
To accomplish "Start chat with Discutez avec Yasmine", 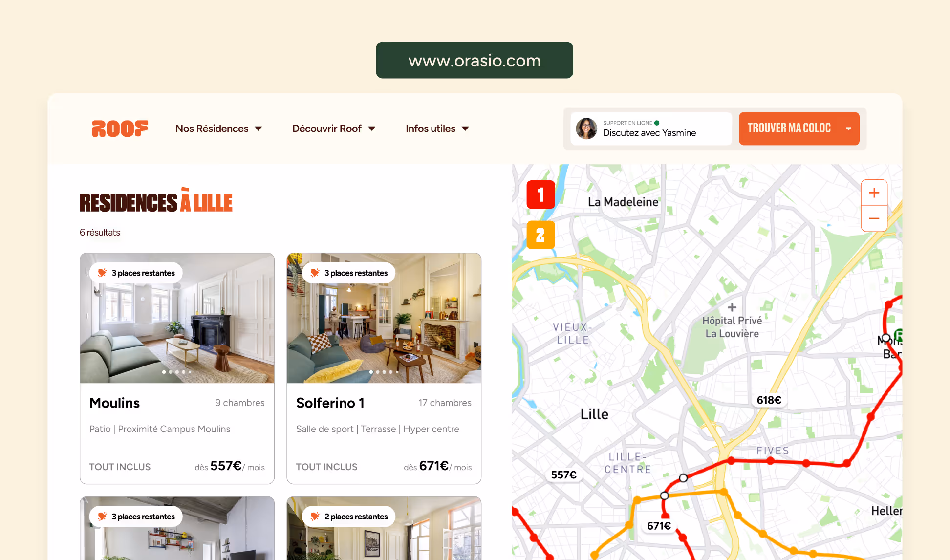I will coord(649,133).
